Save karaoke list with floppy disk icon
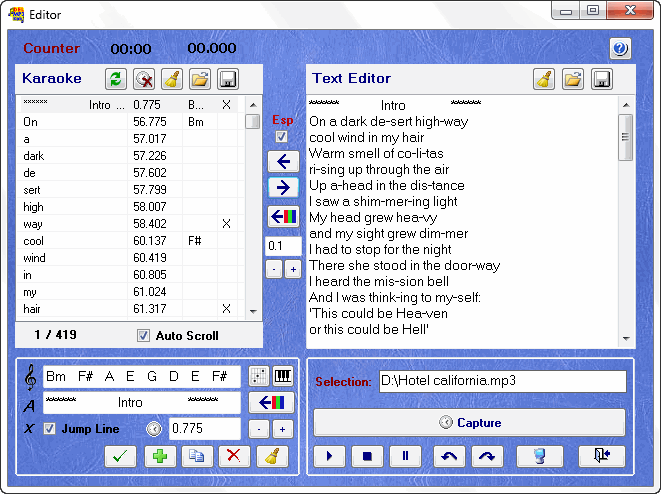 click(x=228, y=79)
